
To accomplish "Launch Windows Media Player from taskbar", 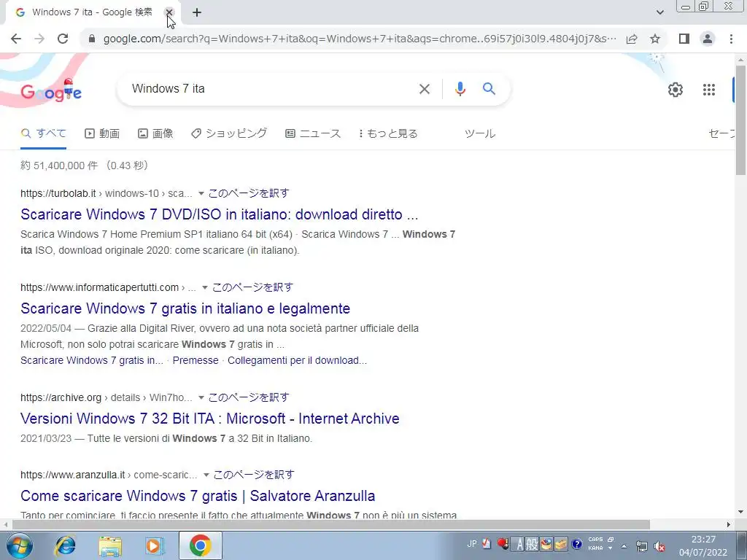I will click(x=155, y=545).
